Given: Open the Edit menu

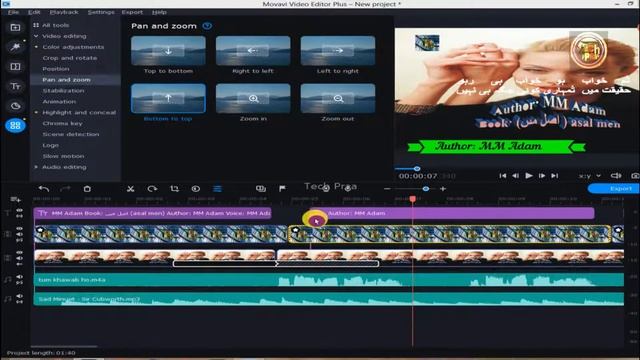Looking at the screenshot, I should (x=34, y=12).
